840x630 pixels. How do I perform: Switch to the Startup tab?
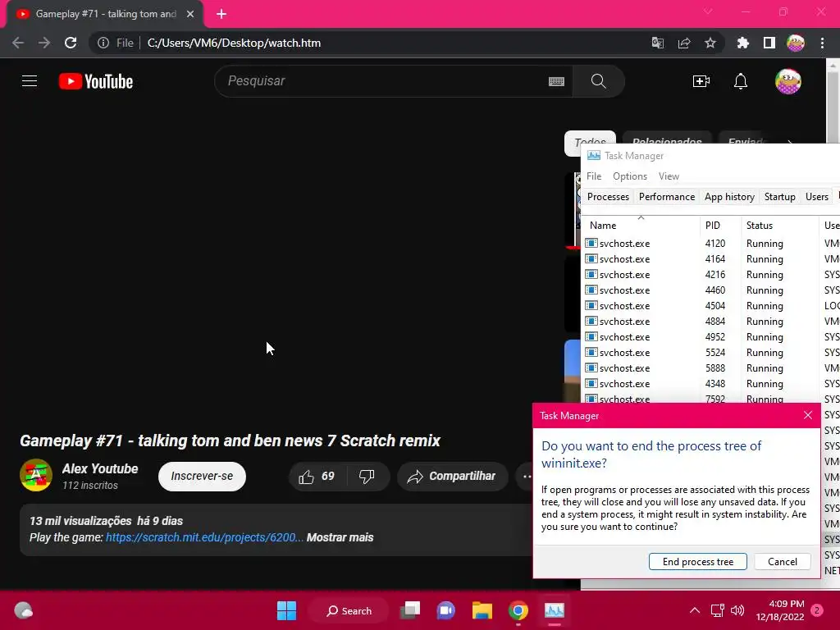click(x=779, y=197)
